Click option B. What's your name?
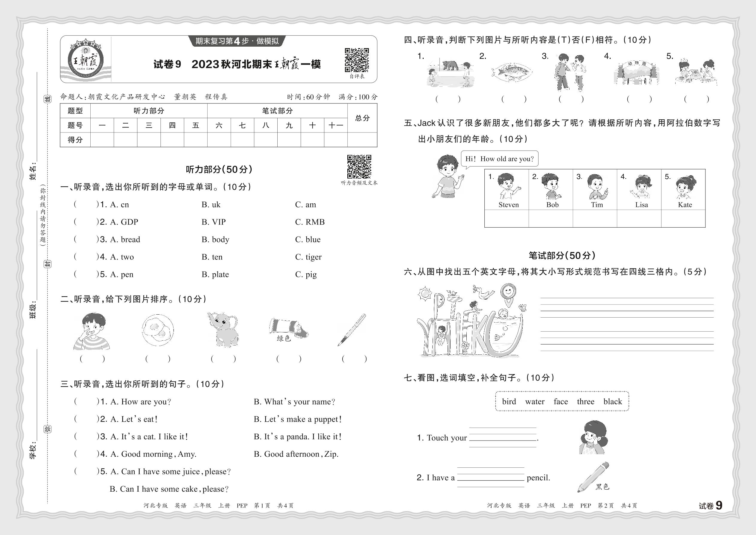The width and height of the screenshot is (756, 535). (294, 402)
